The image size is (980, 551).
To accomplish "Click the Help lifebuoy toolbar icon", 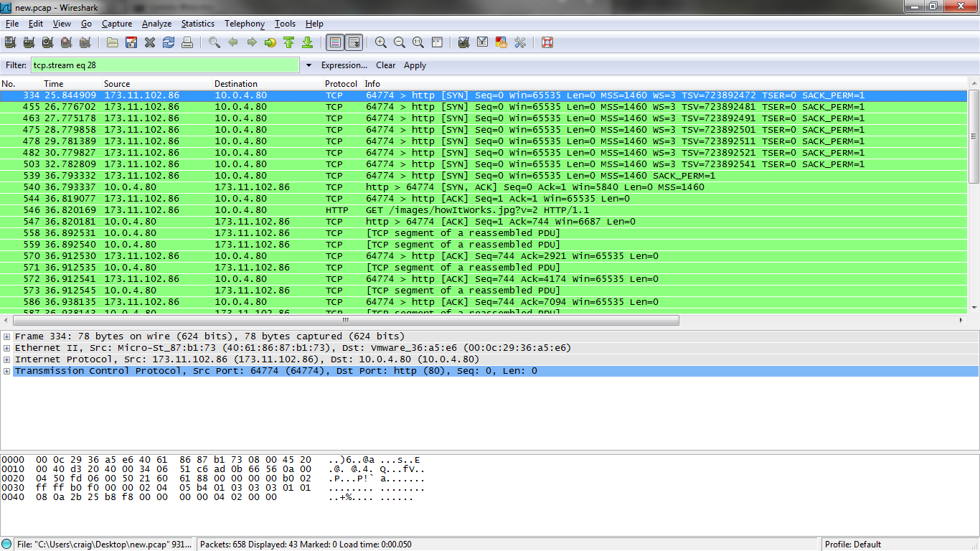I will click(547, 43).
